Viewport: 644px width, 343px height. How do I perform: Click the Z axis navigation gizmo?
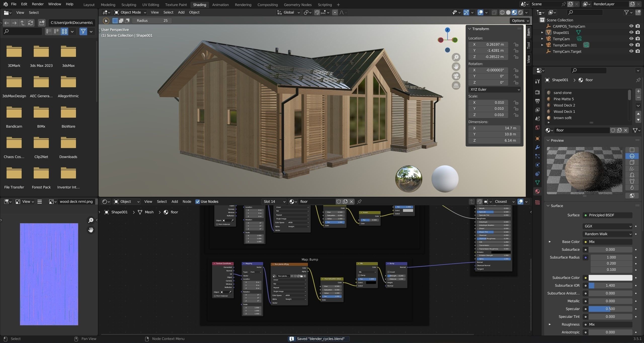447,30
